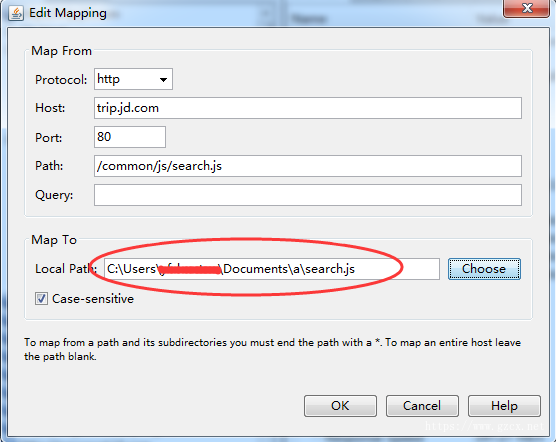The height and width of the screenshot is (442, 556).
Task: Open the Protocol dropdown arrow
Action: pyautogui.click(x=163, y=79)
